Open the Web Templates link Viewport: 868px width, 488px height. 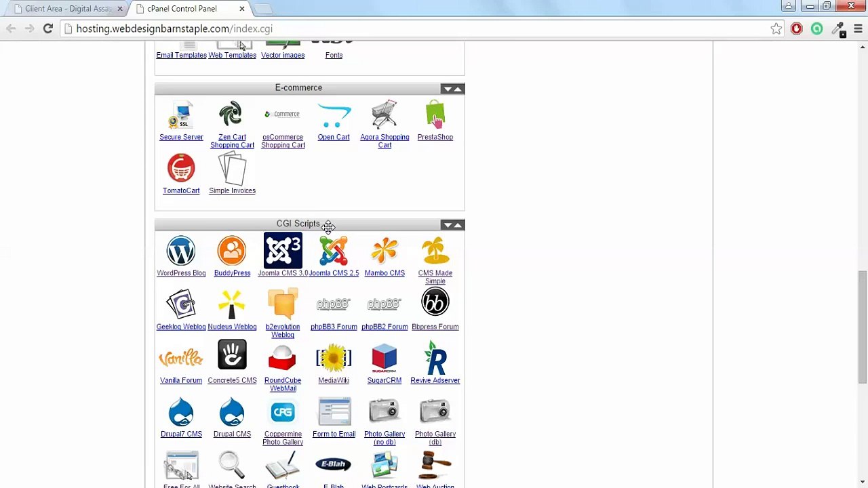point(232,55)
